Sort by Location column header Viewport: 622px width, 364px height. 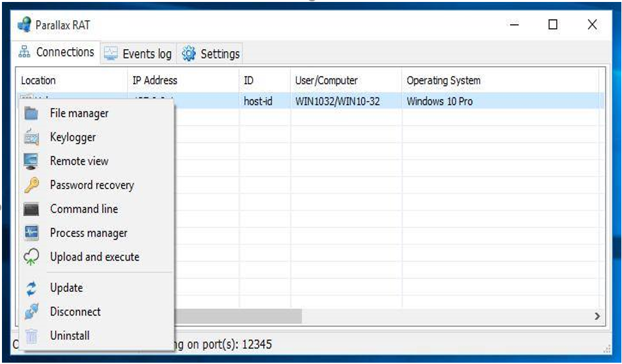(72, 81)
